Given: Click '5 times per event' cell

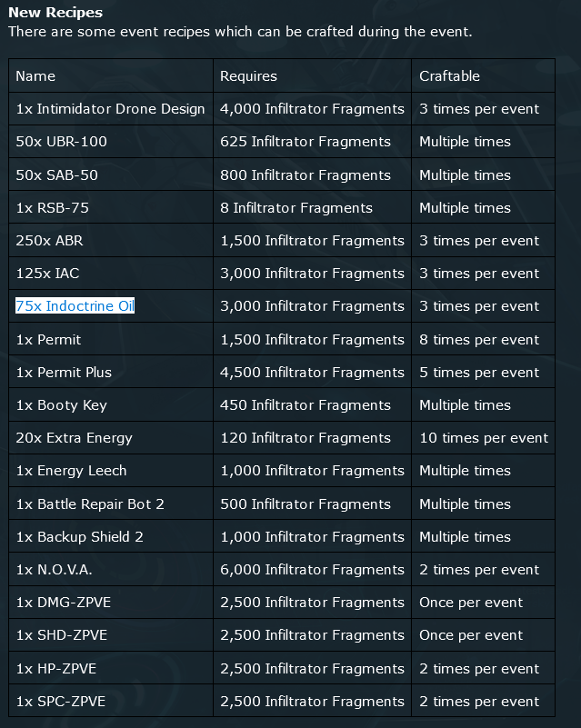Looking at the screenshot, I should pos(483,372).
